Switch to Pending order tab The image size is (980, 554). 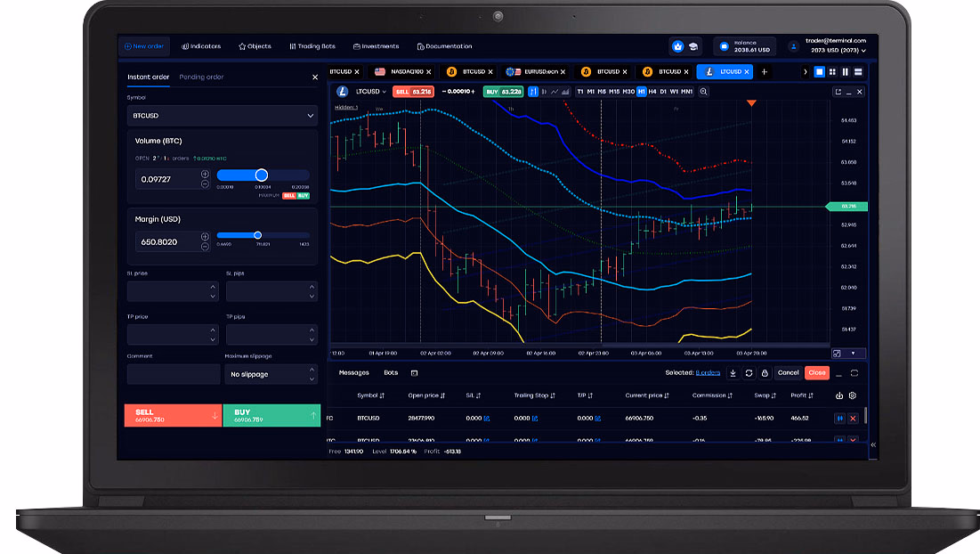201,77
